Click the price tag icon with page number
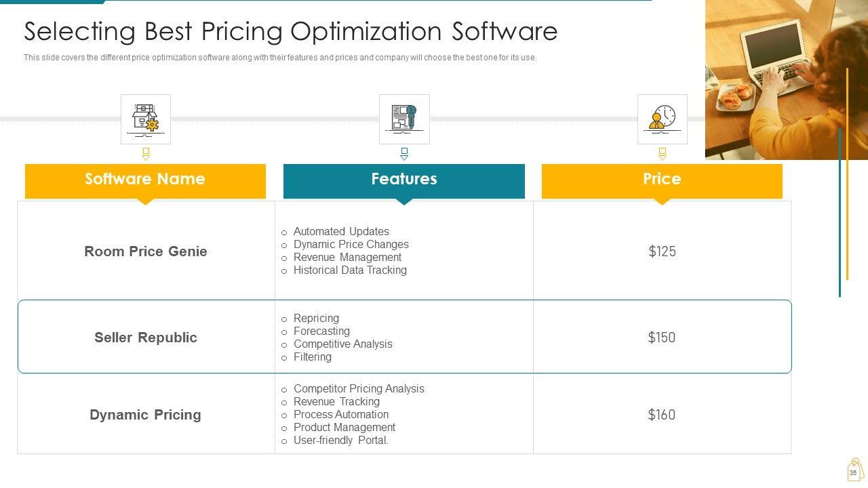This screenshot has height=488, width=868. 854,470
